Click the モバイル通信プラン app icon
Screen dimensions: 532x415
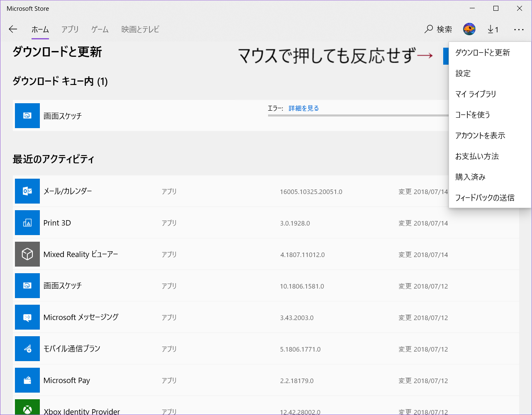27,349
